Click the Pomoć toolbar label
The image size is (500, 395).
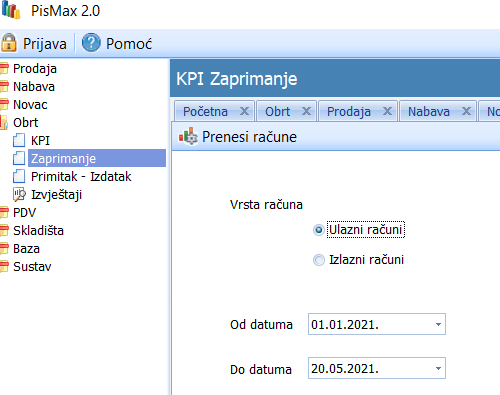click(x=129, y=44)
